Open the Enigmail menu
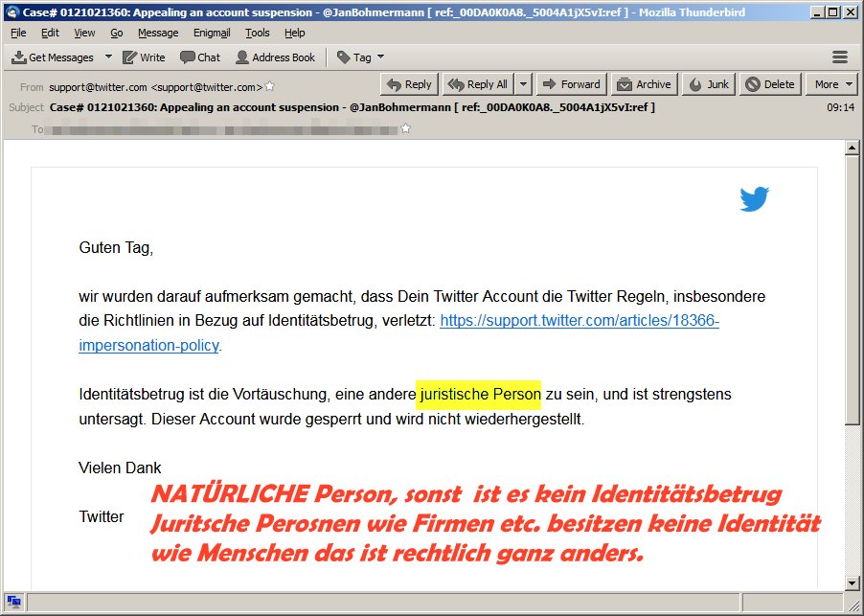This screenshot has height=616, width=864. pyautogui.click(x=212, y=34)
